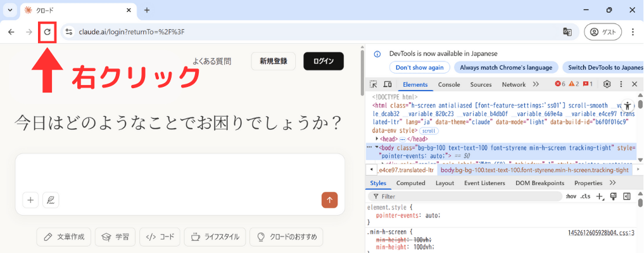Viewport: 644px width, 253px height.
Task: Switch to the DOM Breakpoints tab
Action: pos(540,183)
